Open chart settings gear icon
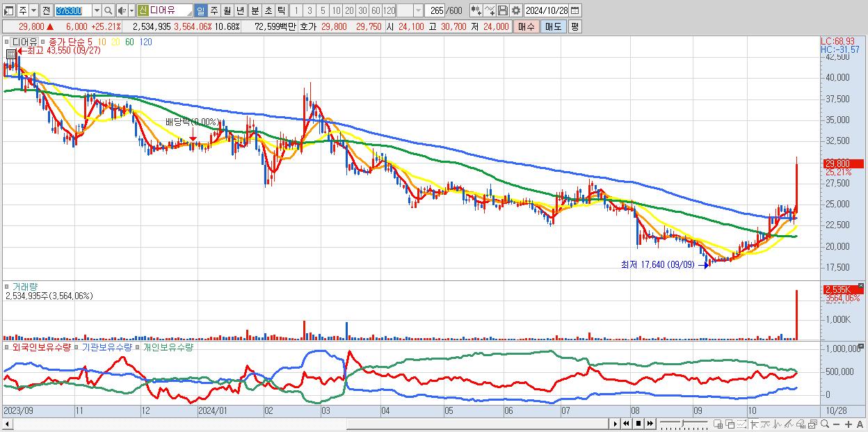Viewport: 868px width, 432px height. (x=516, y=11)
